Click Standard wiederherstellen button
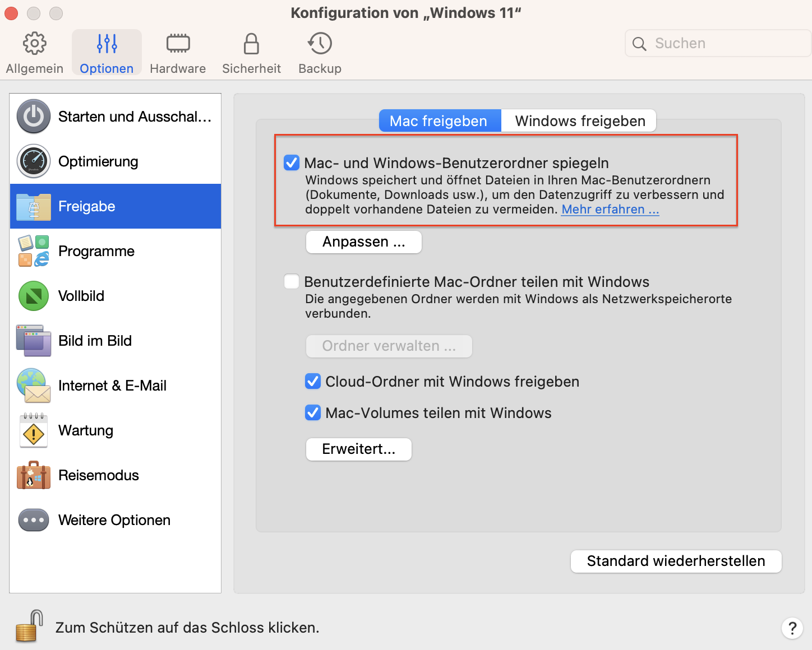The width and height of the screenshot is (812, 650). tap(676, 561)
